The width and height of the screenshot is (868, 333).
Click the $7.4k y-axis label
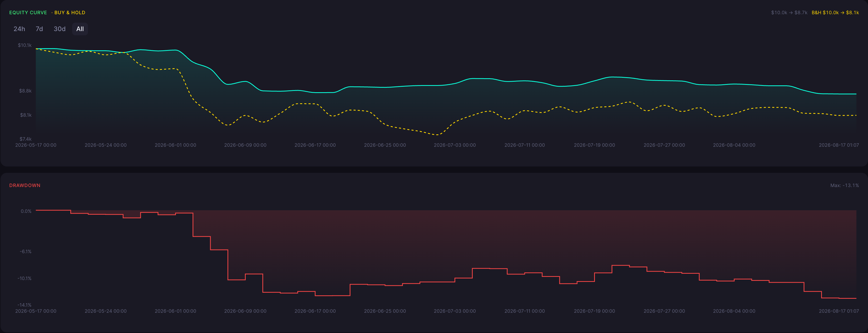point(25,139)
